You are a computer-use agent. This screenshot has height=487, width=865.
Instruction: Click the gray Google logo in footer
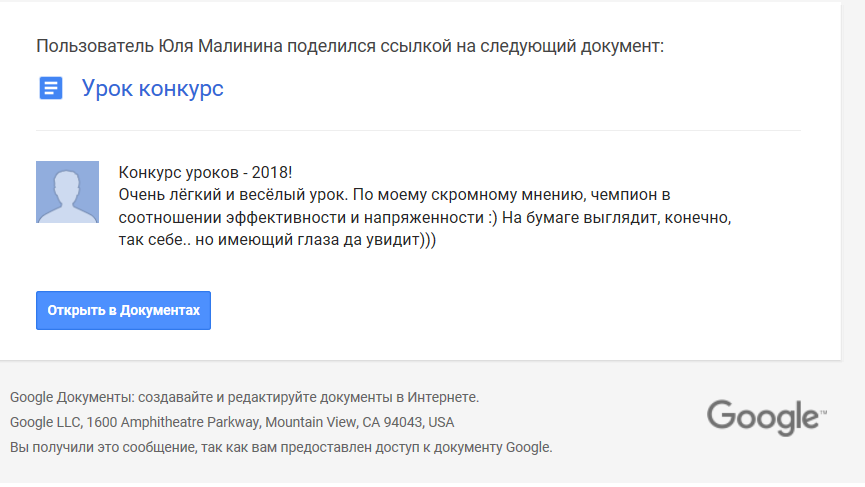click(x=767, y=418)
